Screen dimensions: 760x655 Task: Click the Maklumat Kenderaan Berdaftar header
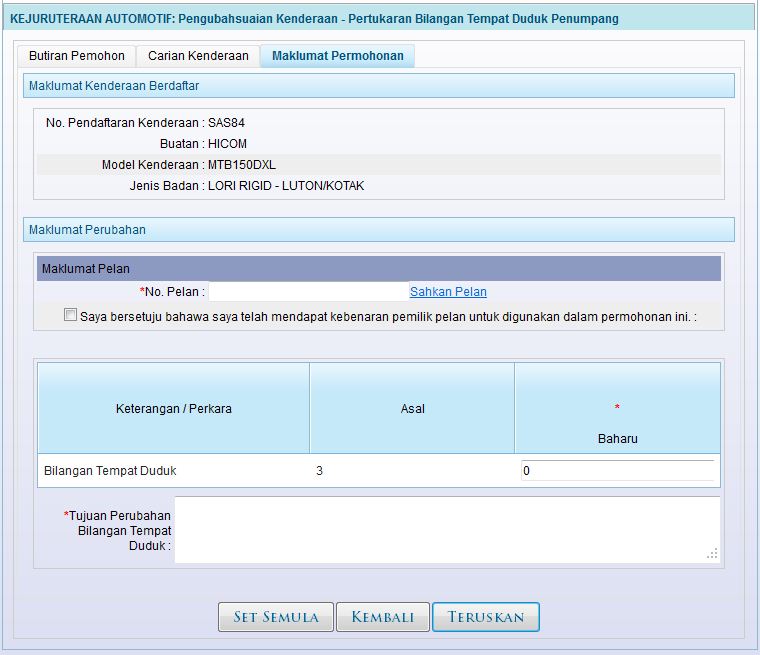(x=379, y=86)
